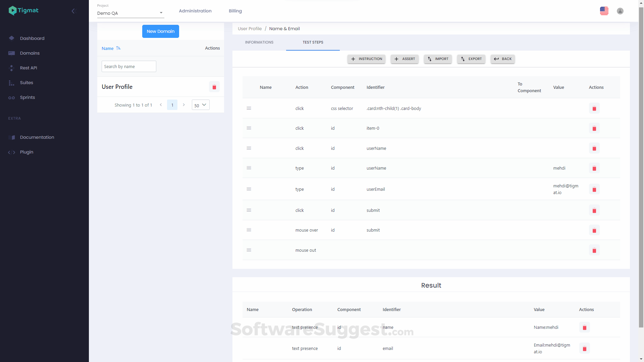The image size is (644, 362).
Task: Delete the css selector click step
Action: [594, 109]
